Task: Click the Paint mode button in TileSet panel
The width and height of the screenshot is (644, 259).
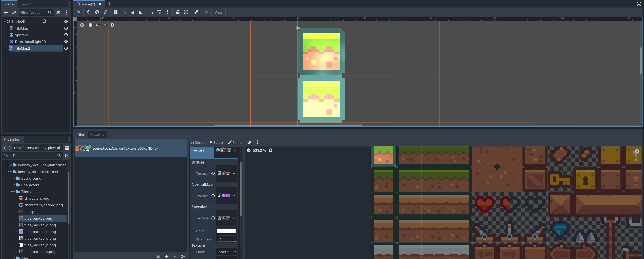Action: tap(234, 142)
